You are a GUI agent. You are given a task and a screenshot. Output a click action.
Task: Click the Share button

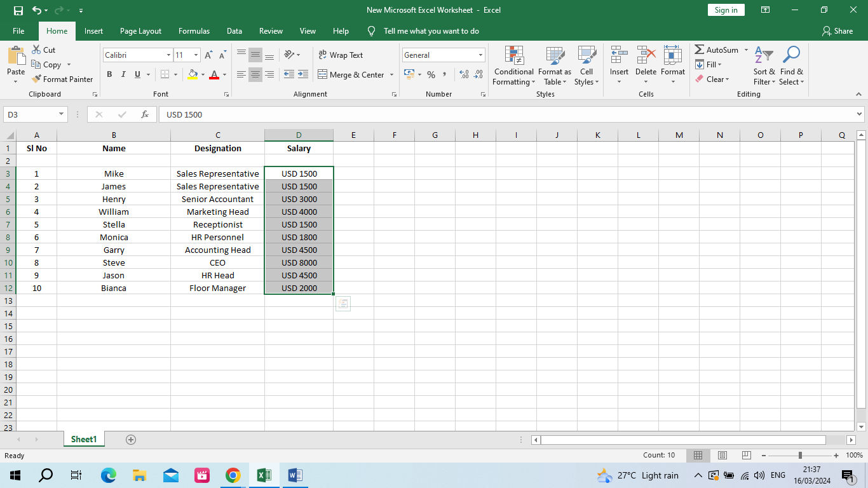coord(837,30)
